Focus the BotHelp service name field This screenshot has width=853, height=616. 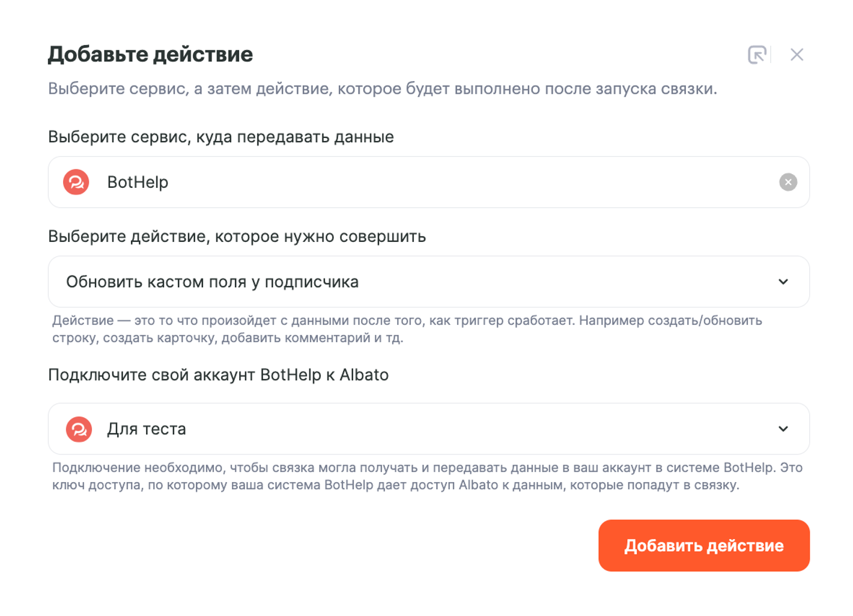[420, 182]
